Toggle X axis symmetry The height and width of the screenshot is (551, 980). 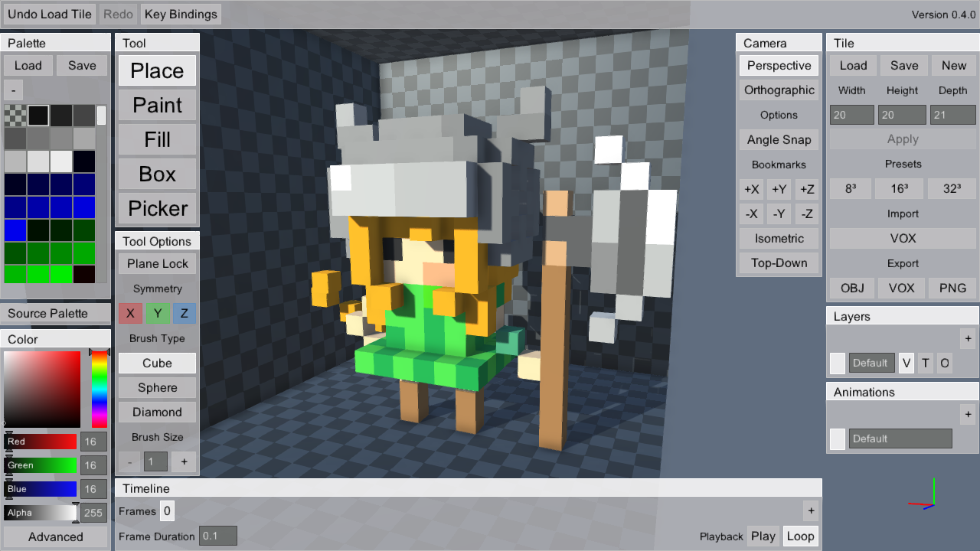pyautogui.click(x=130, y=313)
